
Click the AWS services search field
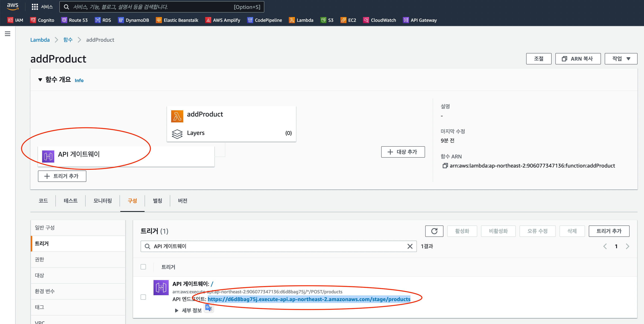[150, 7]
